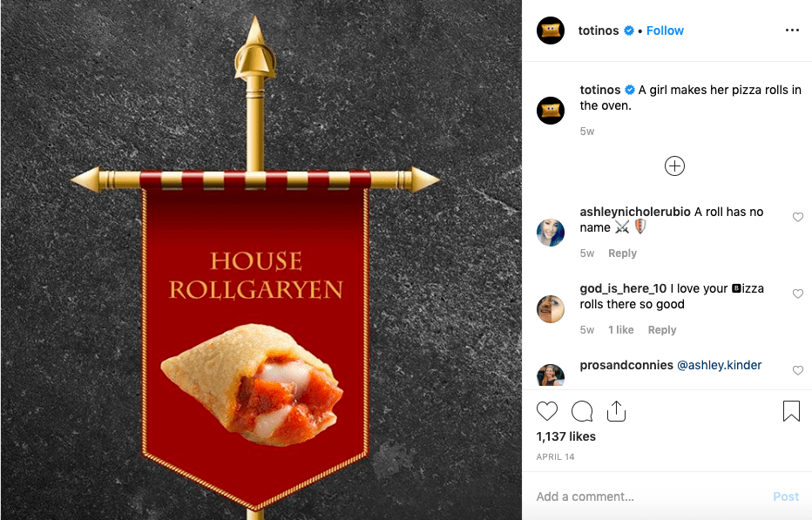Open comment bubble icon under the post
Screen dimensions: 812x520
[x=581, y=411]
